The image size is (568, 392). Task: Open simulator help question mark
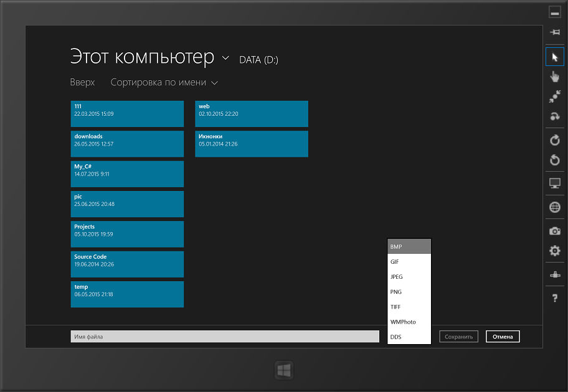[x=554, y=298]
